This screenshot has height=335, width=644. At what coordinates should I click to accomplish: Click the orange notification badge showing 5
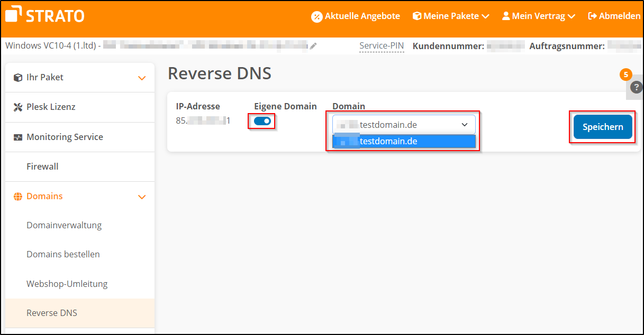click(625, 75)
